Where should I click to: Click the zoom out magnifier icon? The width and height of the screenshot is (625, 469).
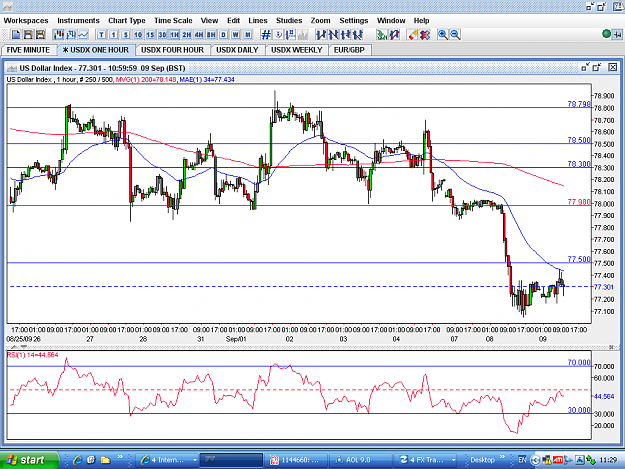click(x=455, y=35)
